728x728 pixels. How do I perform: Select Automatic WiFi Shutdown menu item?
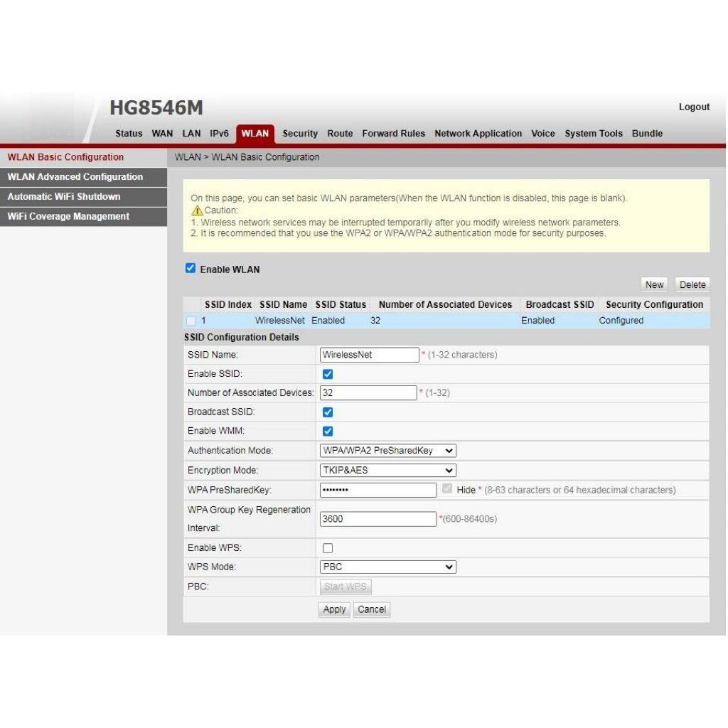(x=64, y=197)
